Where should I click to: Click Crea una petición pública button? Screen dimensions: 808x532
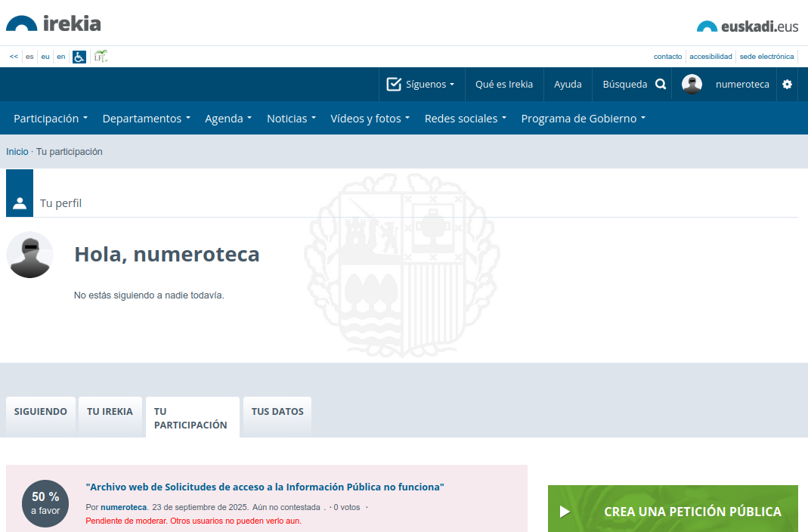tap(673, 512)
